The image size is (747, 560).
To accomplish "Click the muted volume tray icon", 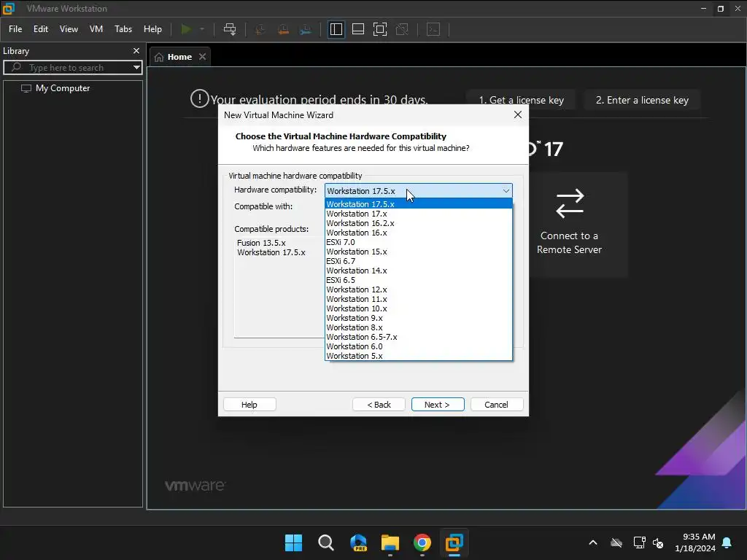I will pos(658,542).
